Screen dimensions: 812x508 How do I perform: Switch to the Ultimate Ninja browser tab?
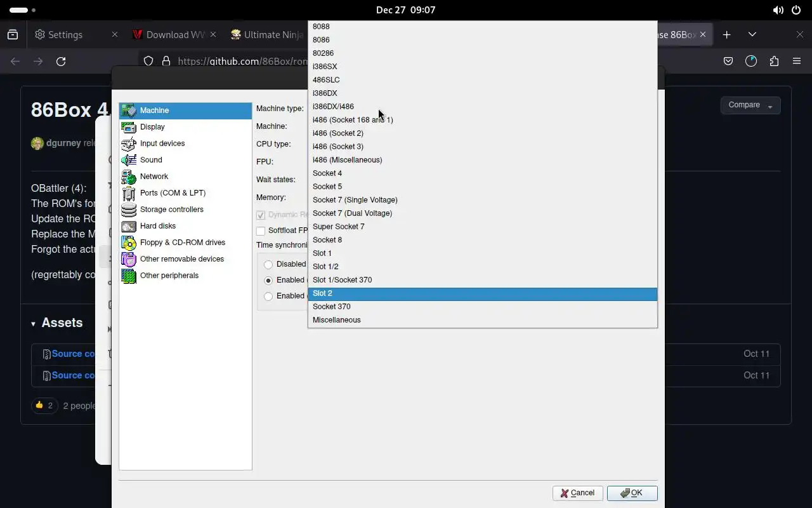tap(266, 34)
